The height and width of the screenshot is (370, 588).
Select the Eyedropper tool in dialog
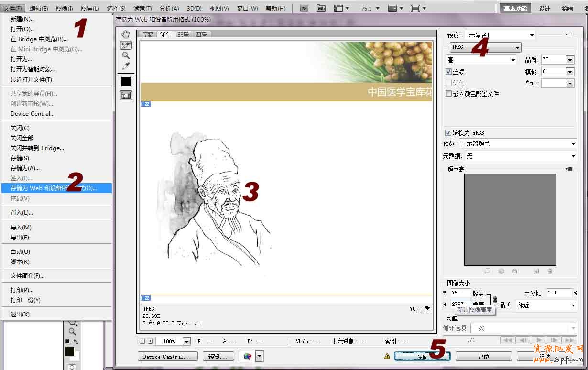point(126,66)
